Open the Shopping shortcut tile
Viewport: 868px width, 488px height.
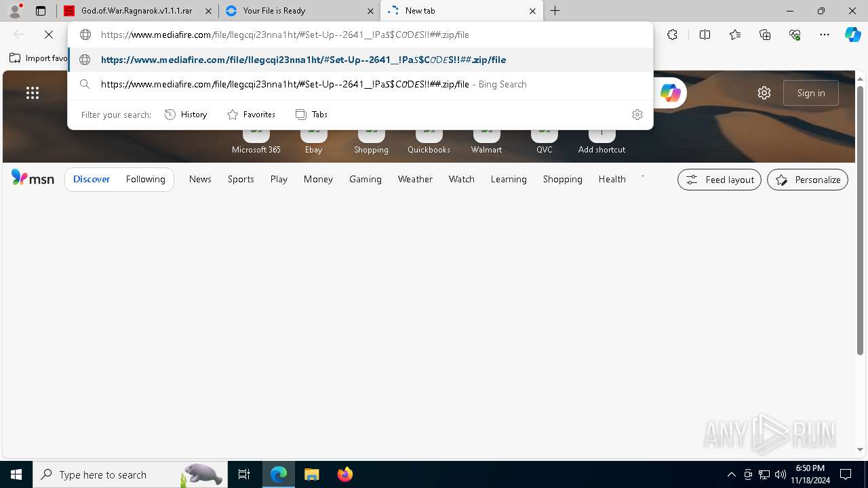[371, 141]
